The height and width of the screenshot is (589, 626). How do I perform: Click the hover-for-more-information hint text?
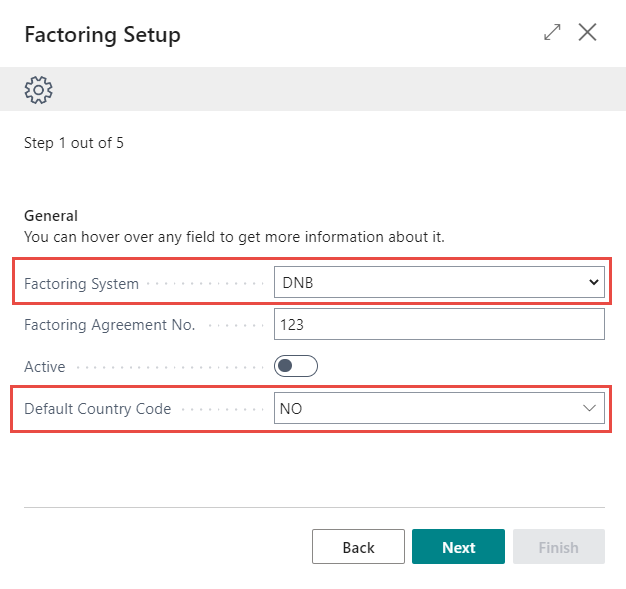pyautogui.click(x=233, y=237)
